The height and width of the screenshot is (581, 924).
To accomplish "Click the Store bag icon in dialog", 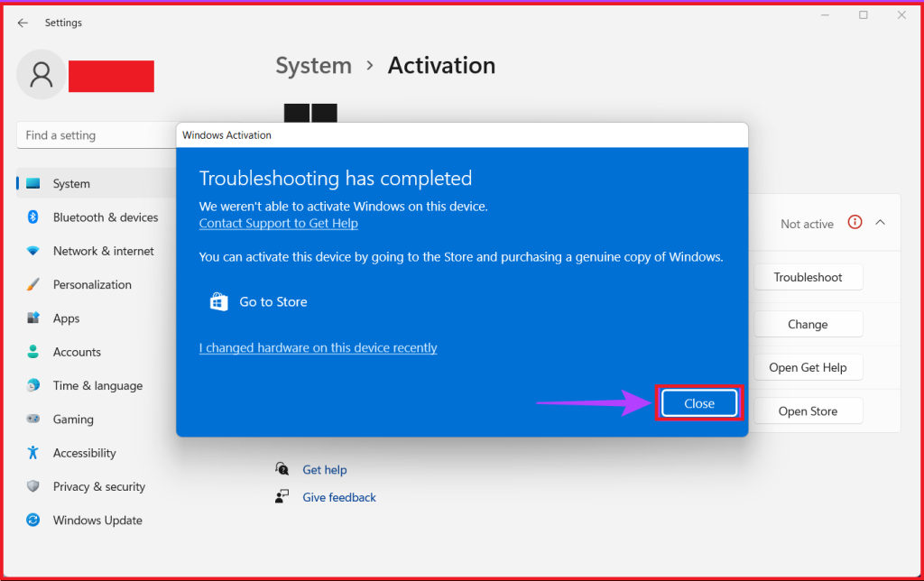I will point(218,302).
